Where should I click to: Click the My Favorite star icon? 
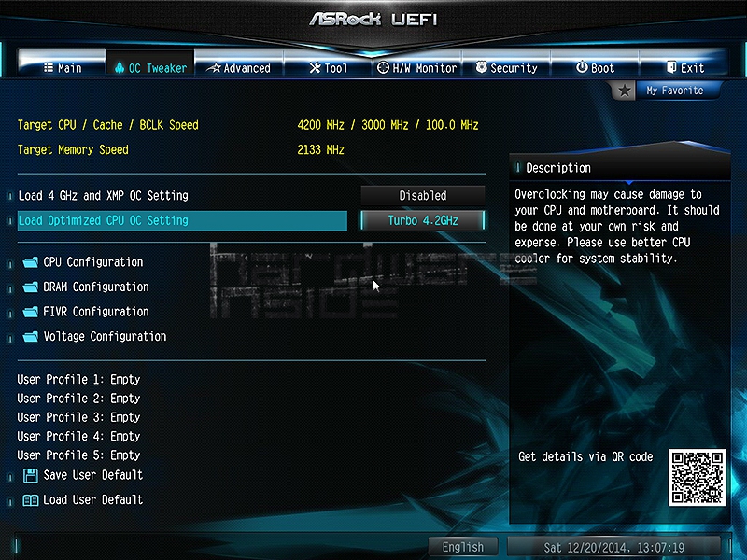pyautogui.click(x=624, y=91)
